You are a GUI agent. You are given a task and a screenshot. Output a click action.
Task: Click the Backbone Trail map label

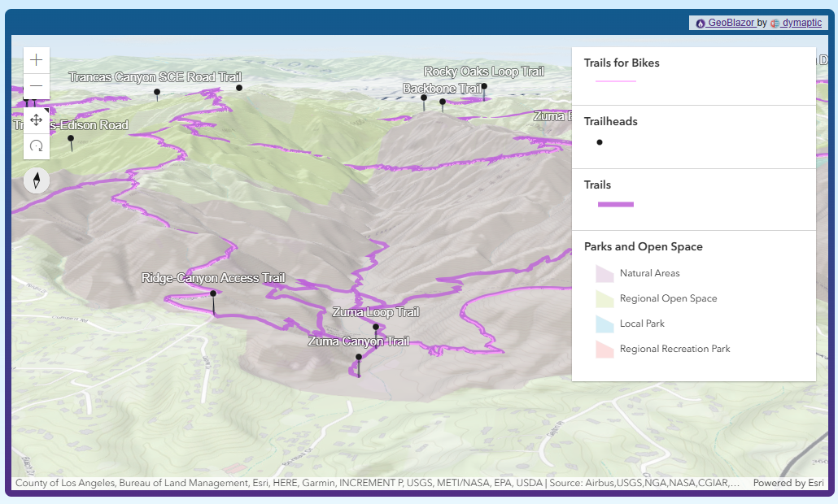pyautogui.click(x=442, y=88)
